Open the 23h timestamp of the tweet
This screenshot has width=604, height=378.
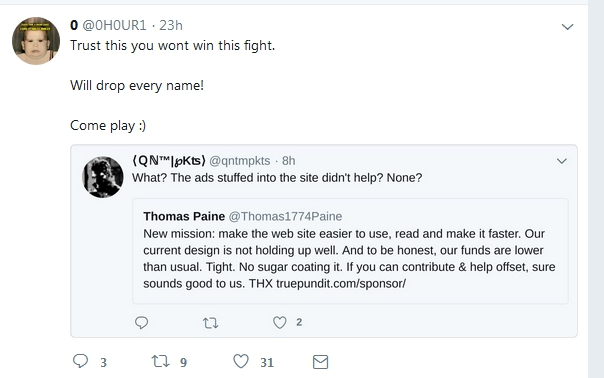point(171,25)
